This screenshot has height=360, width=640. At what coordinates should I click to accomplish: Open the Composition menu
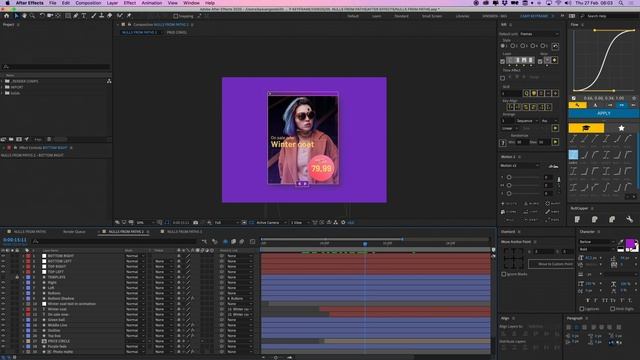(x=88, y=3)
